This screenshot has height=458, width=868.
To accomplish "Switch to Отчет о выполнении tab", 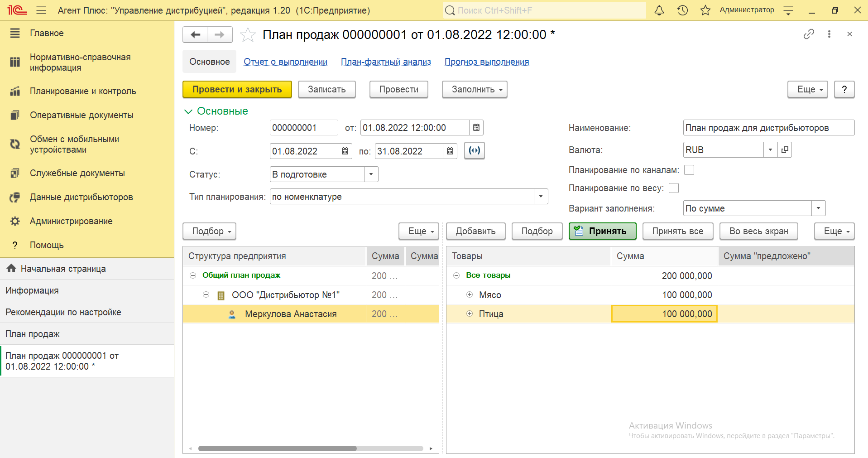I will 285,62.
